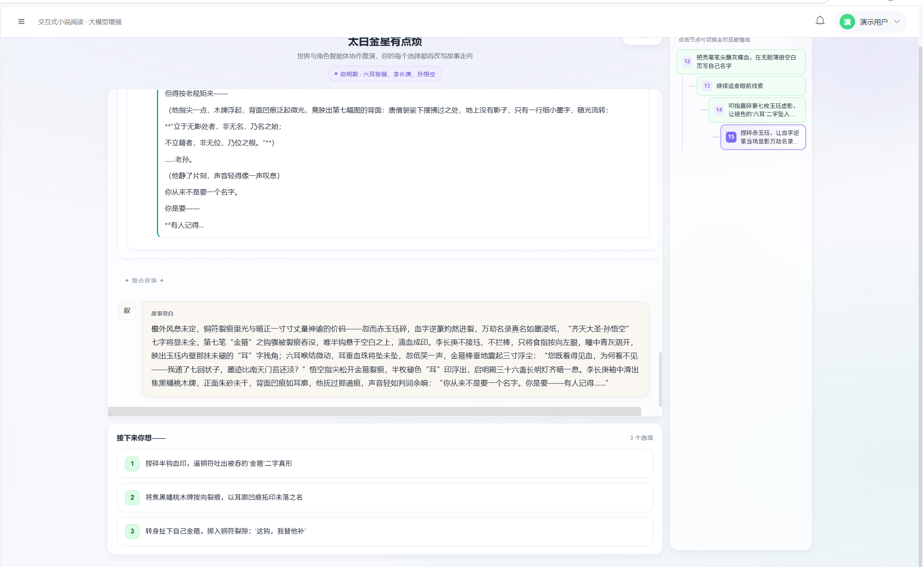924x567 pixels.
Task: Select node 13 继续追查眼前线索
Action: tap(751, 86)
